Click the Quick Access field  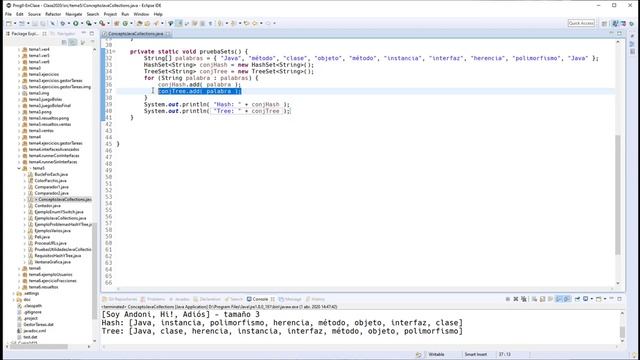click(581, 23)
